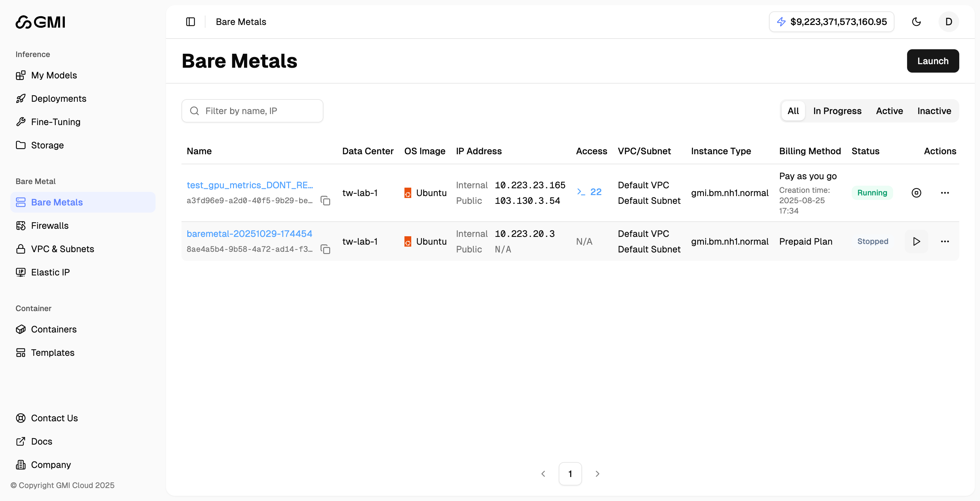Viewport: 980px width, 501px height.
Task: Open actions menu for the Running instance
Action: coord(945,193)
